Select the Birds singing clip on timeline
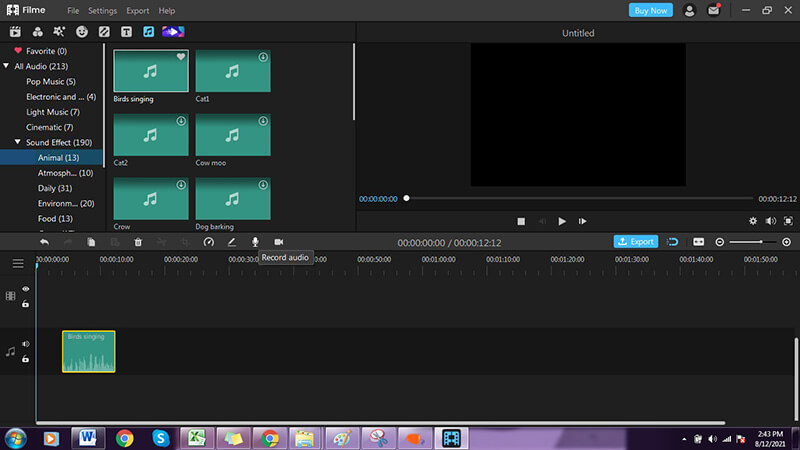The width and height of the screenshot is (800, 450). pyautogui.click(x=89, y=352)
